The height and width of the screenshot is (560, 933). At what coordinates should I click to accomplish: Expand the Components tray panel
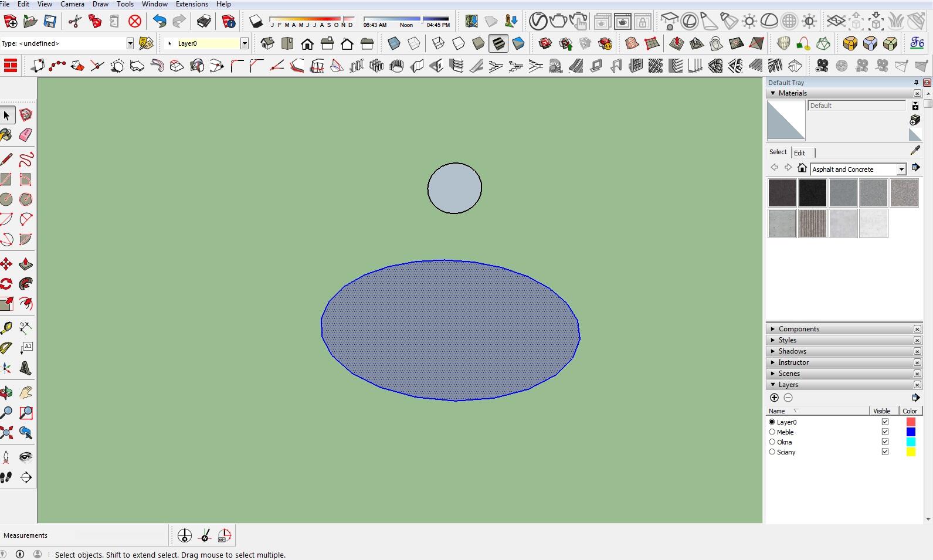799,329
